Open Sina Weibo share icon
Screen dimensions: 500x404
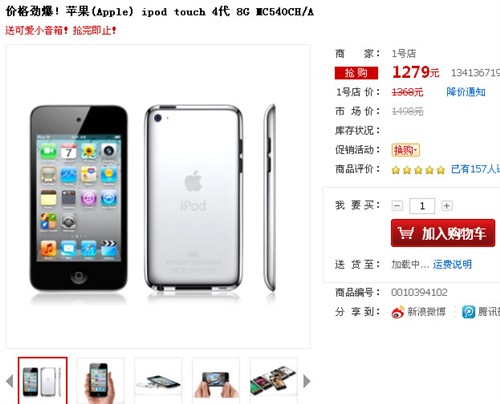point(398,312)
